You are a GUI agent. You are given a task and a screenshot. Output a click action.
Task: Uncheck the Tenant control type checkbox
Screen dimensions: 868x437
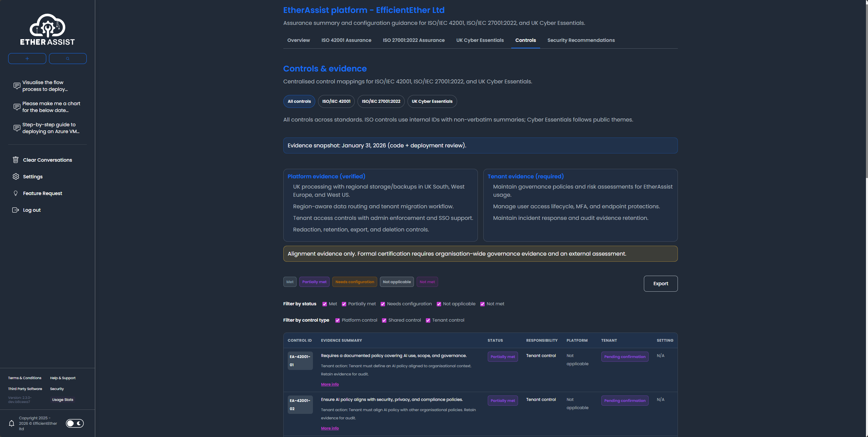coord(428,321)
